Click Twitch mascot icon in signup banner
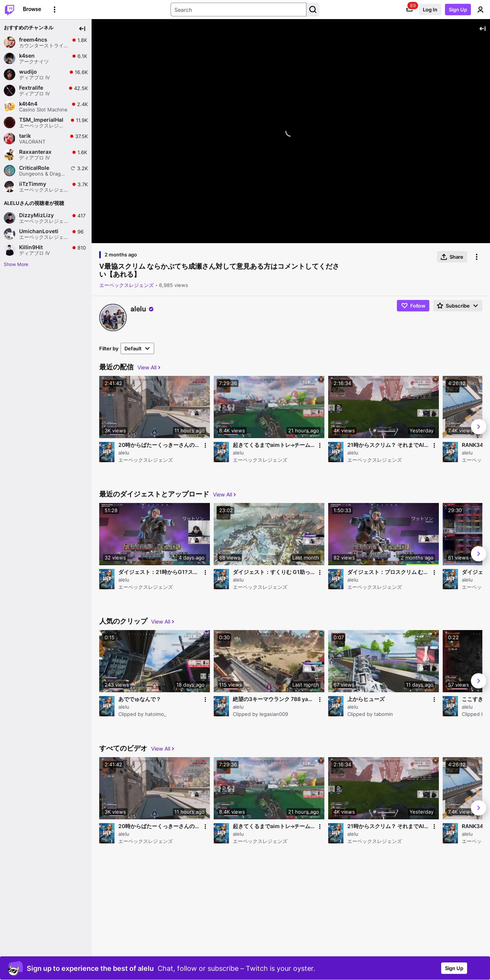 (15, 968)
